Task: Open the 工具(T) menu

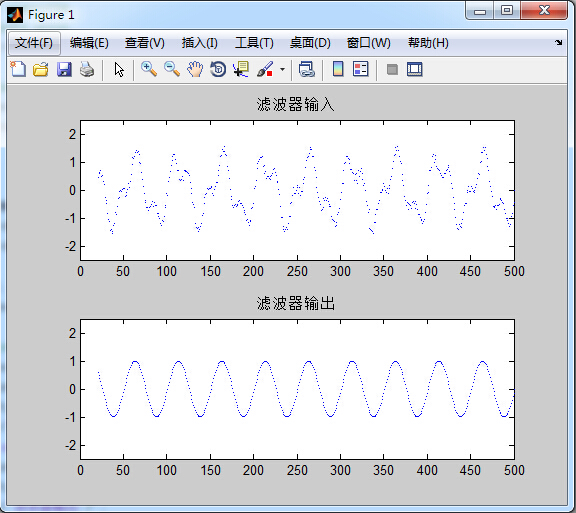Action: [254, 43]
